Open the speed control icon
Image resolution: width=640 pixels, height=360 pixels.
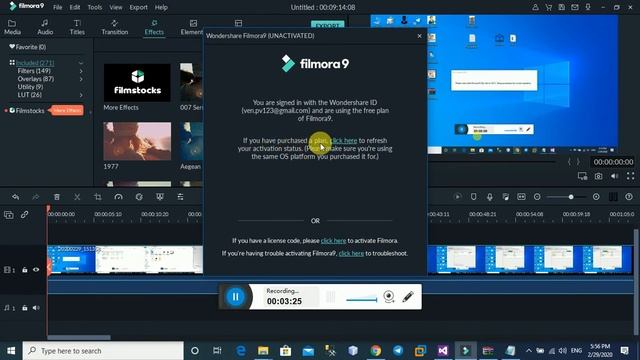point(118,197)
